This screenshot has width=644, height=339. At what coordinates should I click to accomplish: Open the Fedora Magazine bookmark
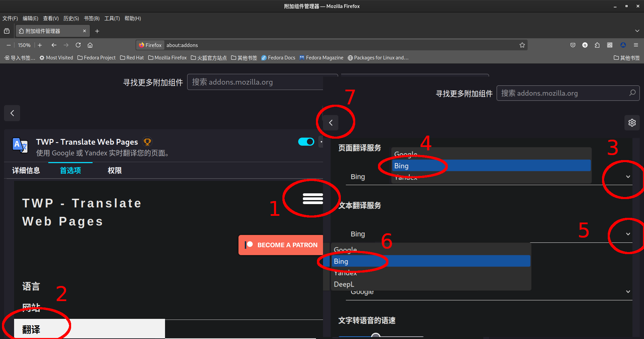coord(321,58)
